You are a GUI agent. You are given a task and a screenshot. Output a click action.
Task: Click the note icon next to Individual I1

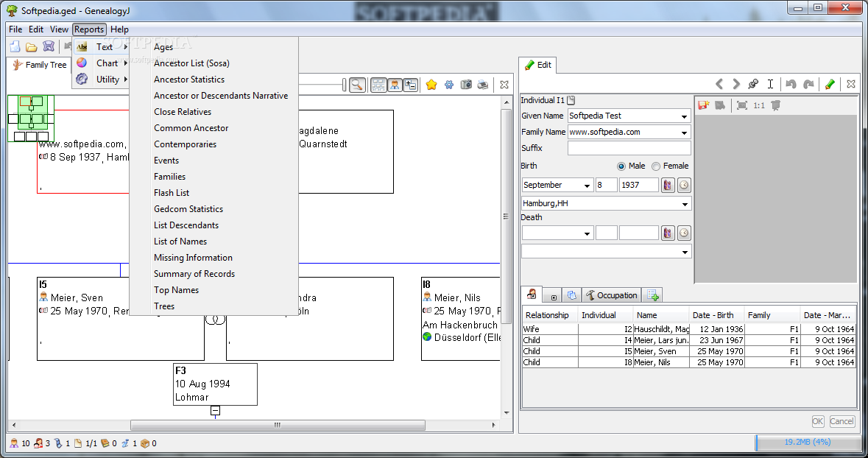571,100
